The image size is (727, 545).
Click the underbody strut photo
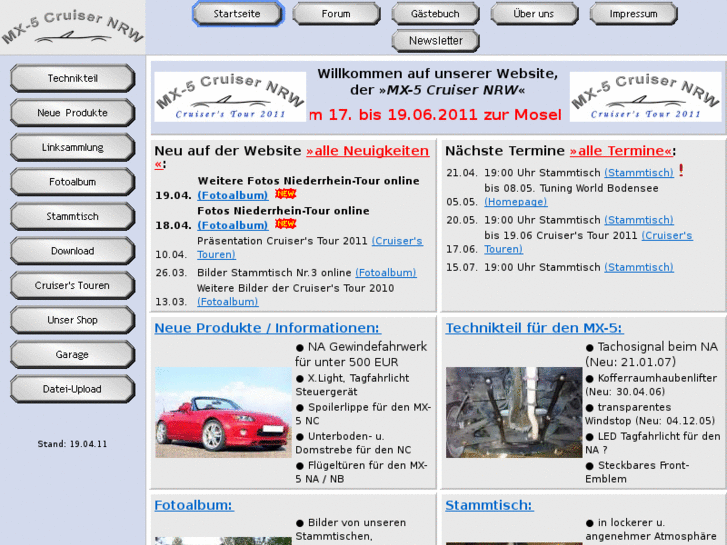pyautogui.click(x=514, y=412)
